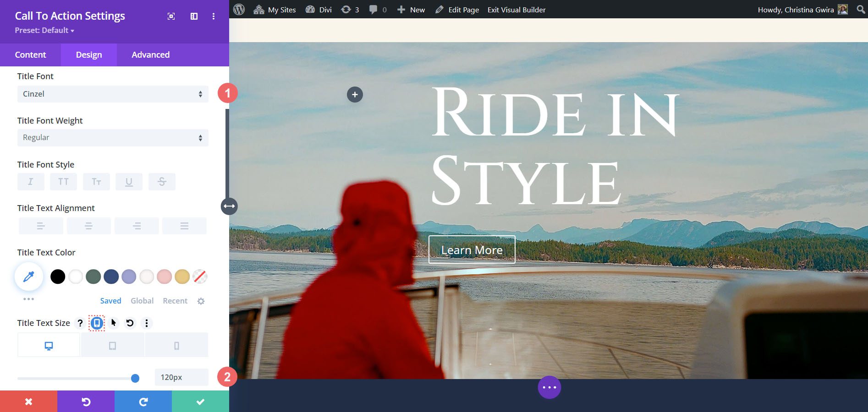Reset the Title Text Size value
The width and height of the screenshot is (868, 412).
pos(130,323)
